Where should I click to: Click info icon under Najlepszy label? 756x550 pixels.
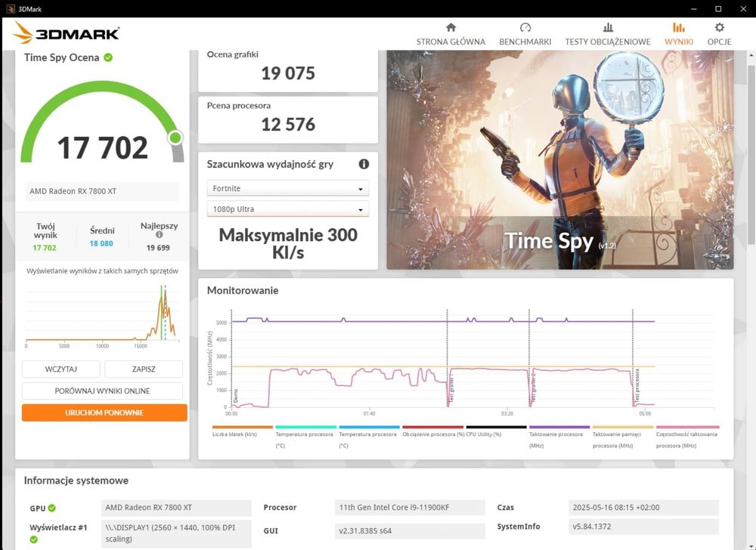click(x=159, y=234)
